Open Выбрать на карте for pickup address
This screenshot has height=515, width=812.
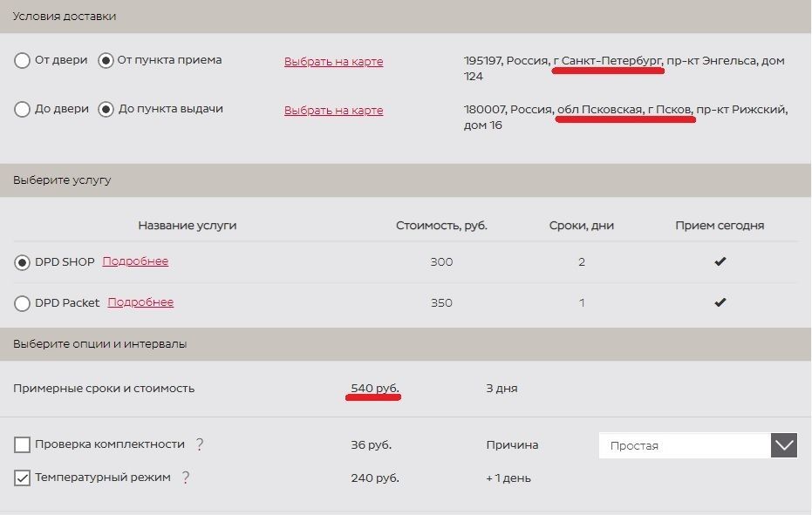333,62
